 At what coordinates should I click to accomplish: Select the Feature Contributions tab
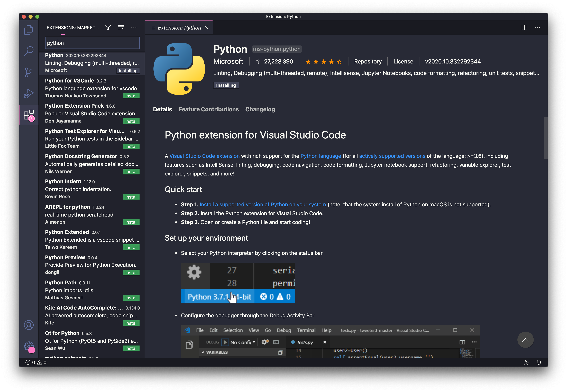[208, 109]
